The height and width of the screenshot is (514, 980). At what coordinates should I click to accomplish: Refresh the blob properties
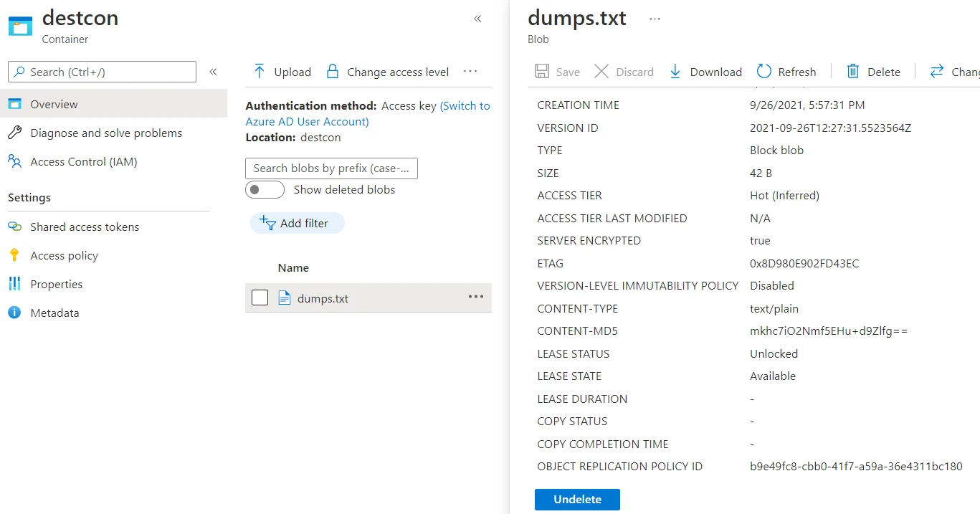tap(786, 72)
